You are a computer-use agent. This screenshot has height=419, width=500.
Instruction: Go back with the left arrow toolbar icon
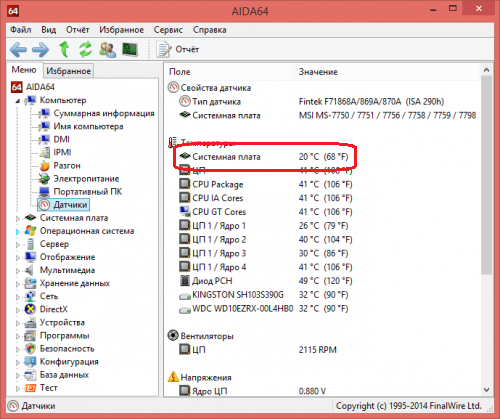point(18,50)
